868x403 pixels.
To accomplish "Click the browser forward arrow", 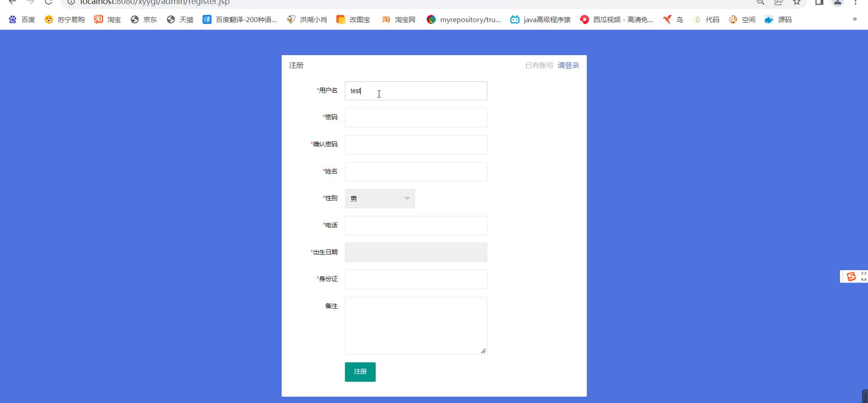I will 30,2.
